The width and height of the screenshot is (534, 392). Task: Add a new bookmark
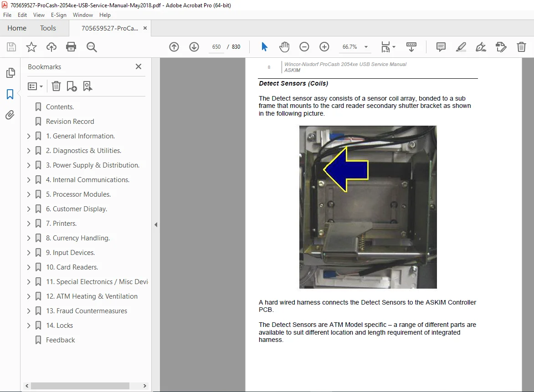pyautogui.click(x=72, y=86)
